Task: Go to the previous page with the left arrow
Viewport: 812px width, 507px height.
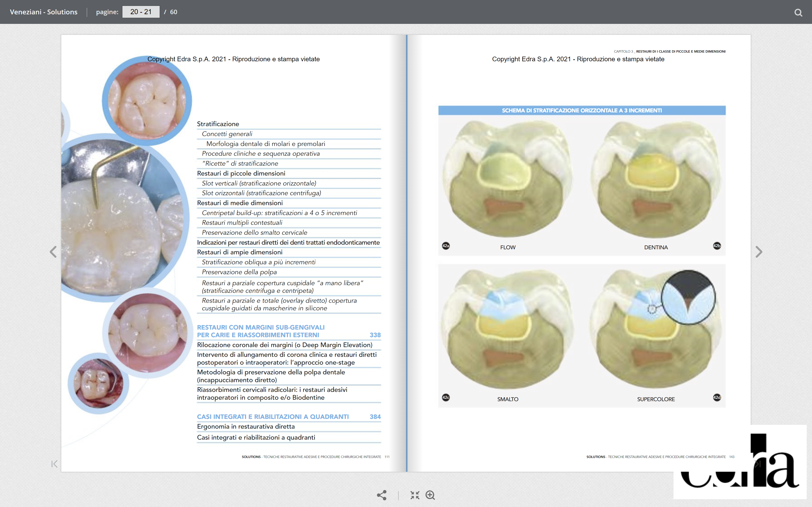Action: click(x=53, y=251)
